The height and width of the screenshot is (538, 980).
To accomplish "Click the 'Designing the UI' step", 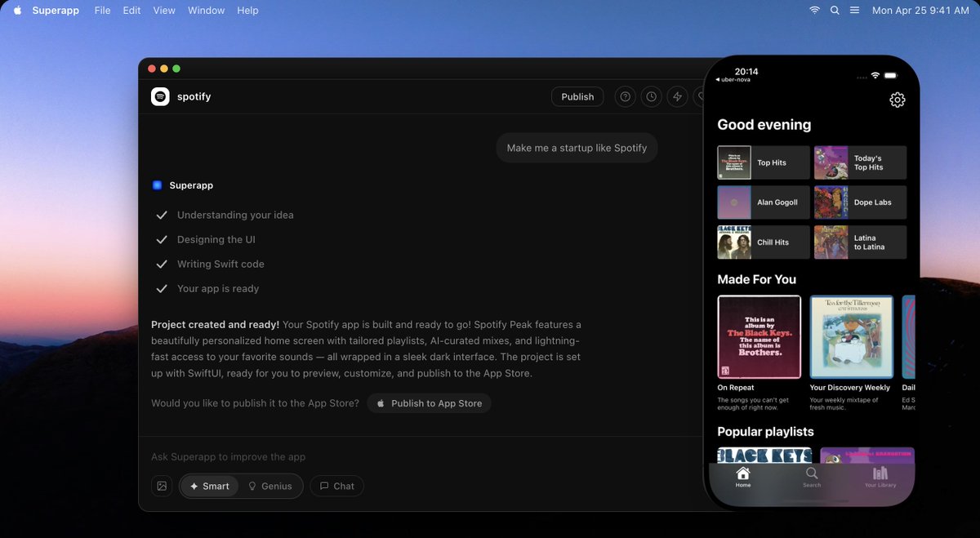I will (x=216, y=239).
